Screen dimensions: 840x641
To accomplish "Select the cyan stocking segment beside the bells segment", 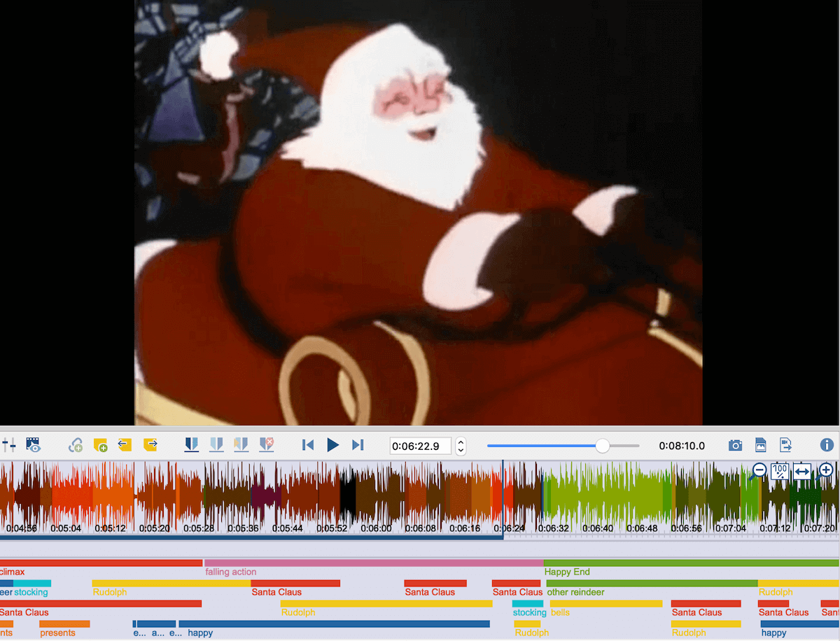I will coord(528,603).
